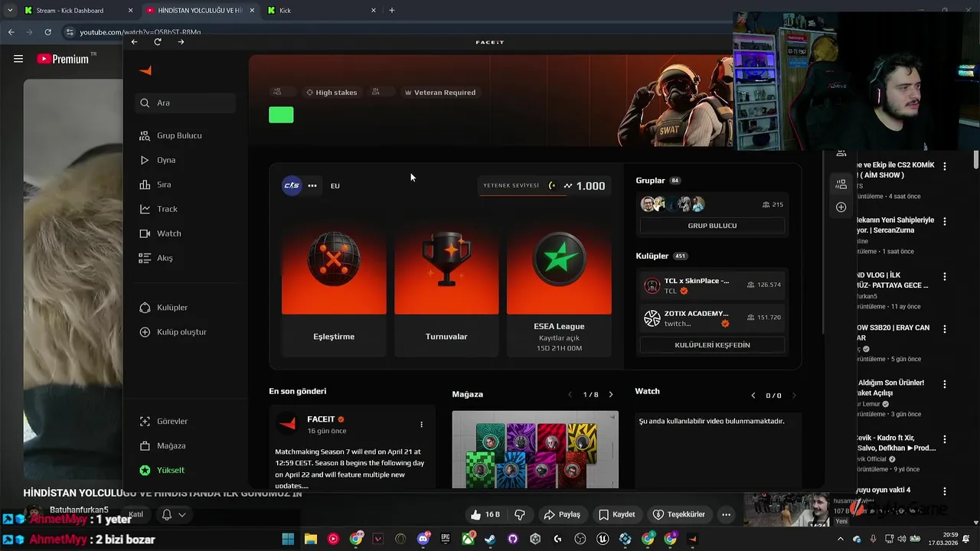
Task: Open the ZOTIX ACADEMY club
Action: pos(712,318)
